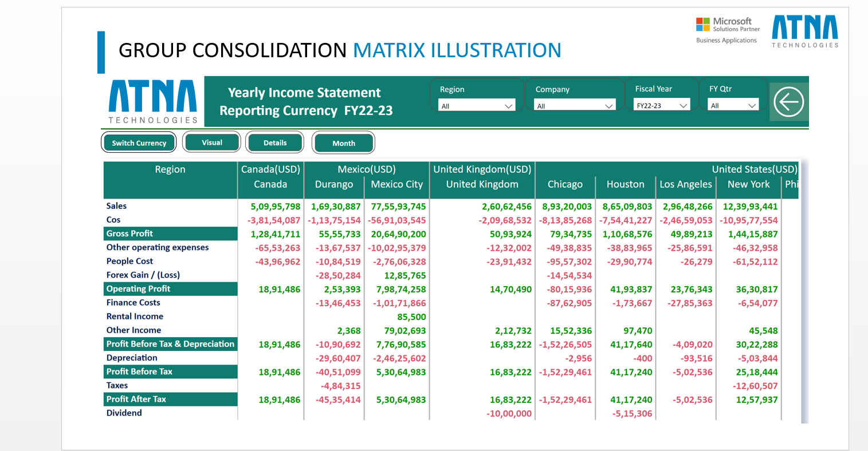Click the Microsoft Solutions Partner logo

click(728, 30)
